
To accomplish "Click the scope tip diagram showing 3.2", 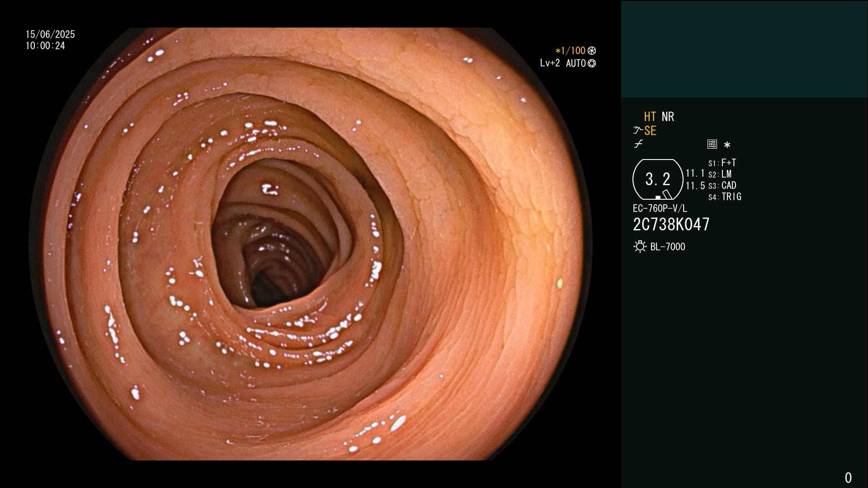I will (658, 179).
